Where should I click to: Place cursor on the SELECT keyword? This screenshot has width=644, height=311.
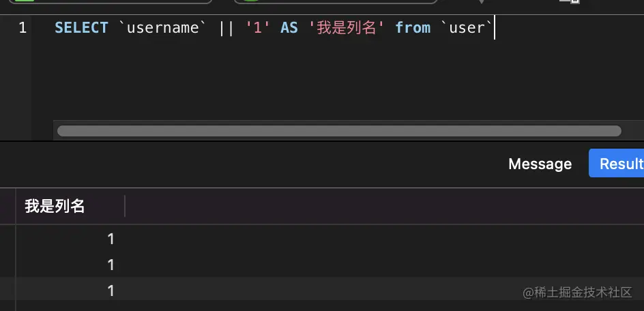[81, 28]
